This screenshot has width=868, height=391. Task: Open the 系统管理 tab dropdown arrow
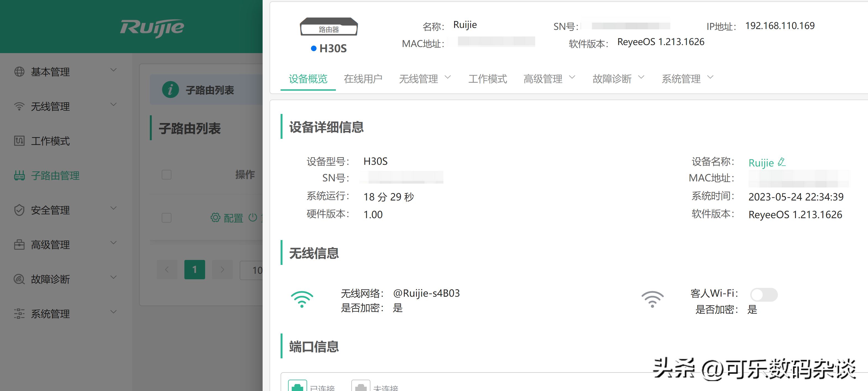(710, 77)
